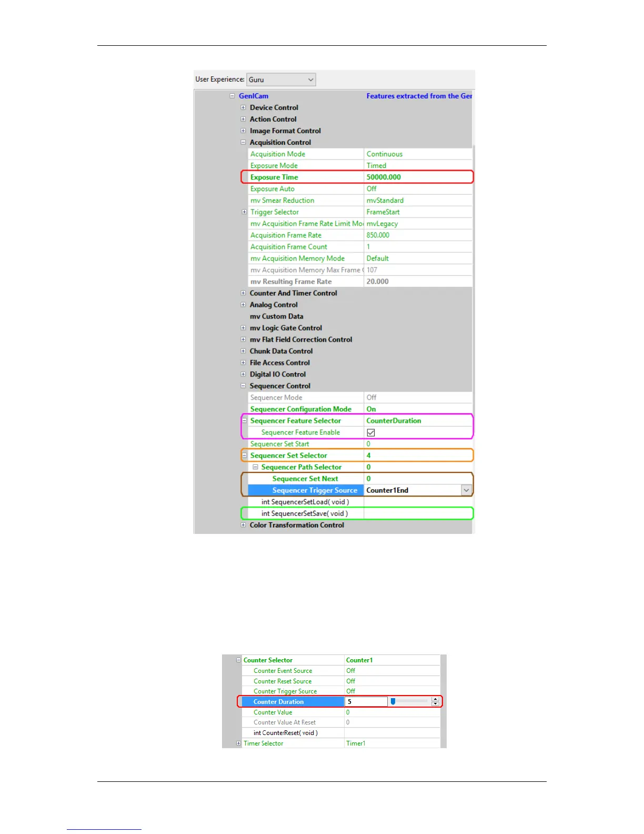
Task: Toggle the Sequencer Feature Enable checkbox
Action: 371,432
